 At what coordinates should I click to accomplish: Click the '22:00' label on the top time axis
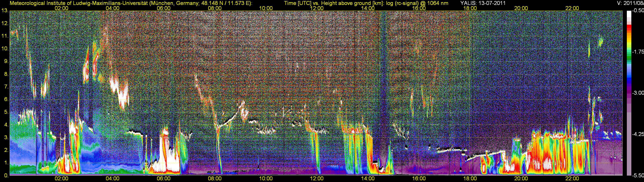click(572, 8)
